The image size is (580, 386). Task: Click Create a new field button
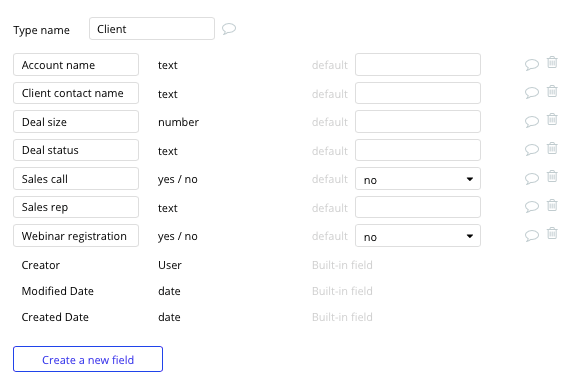(88, 359)
